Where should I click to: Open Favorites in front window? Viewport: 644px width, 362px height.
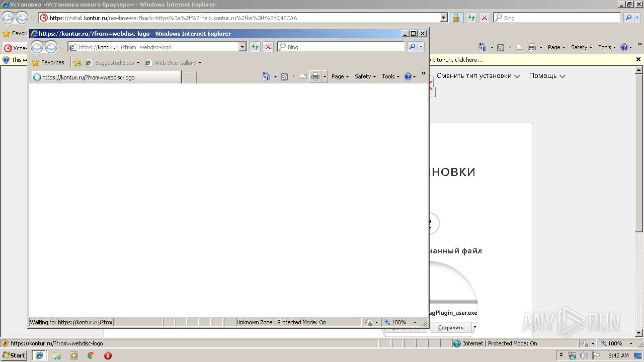click(x=48, y=62)
